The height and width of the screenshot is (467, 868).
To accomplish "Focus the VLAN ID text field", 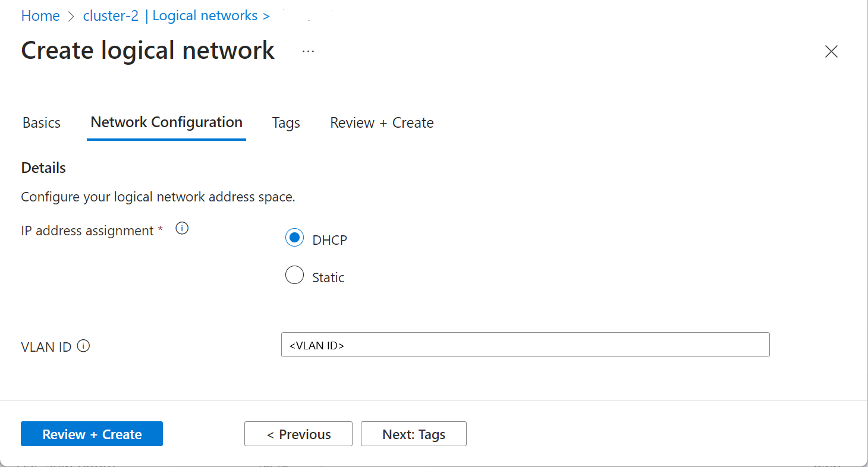I will click(x=526, y=345).
